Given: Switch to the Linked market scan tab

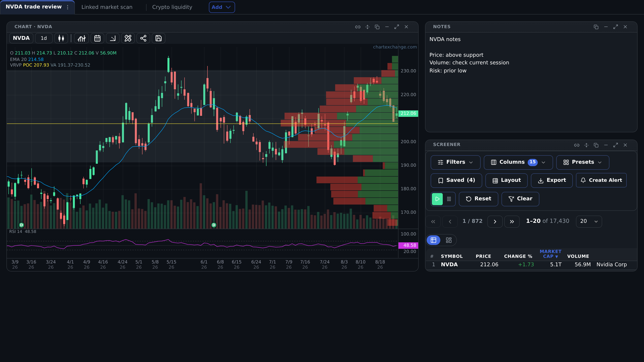Looking at the screenshot, I should 107,7.
